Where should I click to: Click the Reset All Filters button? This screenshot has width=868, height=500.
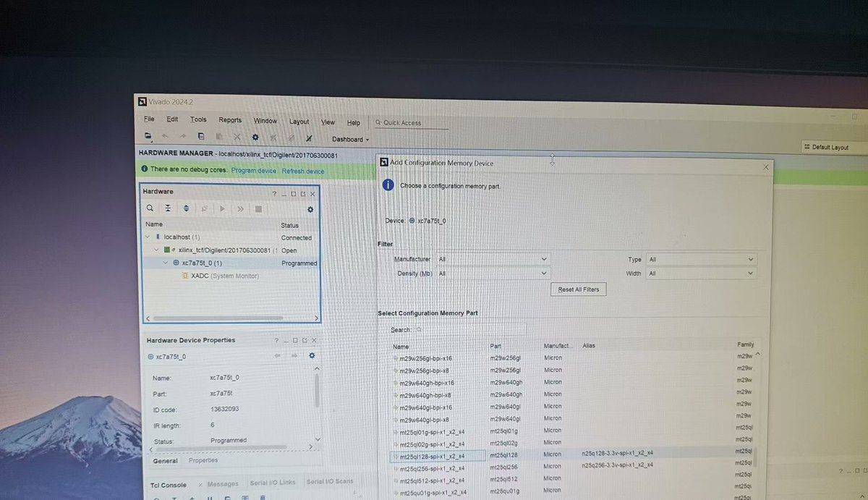(x=579, y=289)
